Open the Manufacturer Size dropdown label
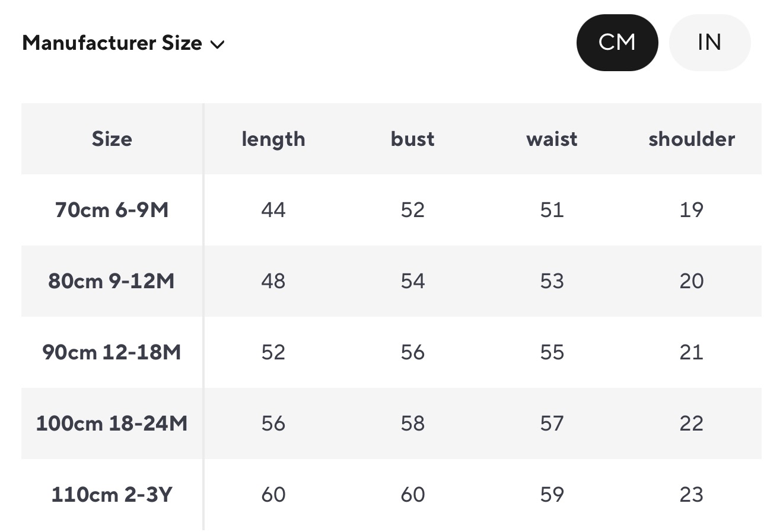This screenshot has width=783, height=532. [112, 43]
